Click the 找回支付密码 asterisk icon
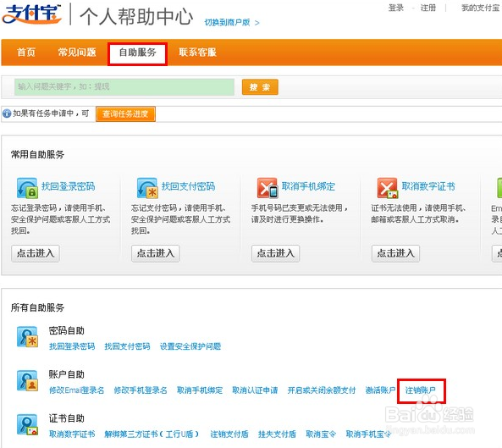Image resolution: width=502 pixels, height=448 pixels. pos(147,188)
